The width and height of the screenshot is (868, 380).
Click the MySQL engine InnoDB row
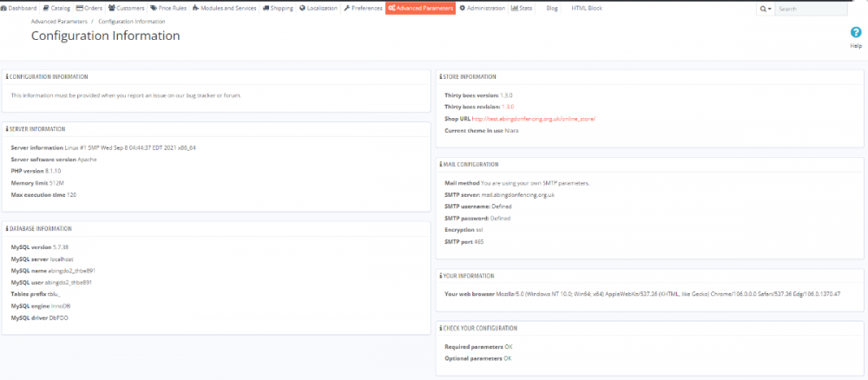coord(41,306)
